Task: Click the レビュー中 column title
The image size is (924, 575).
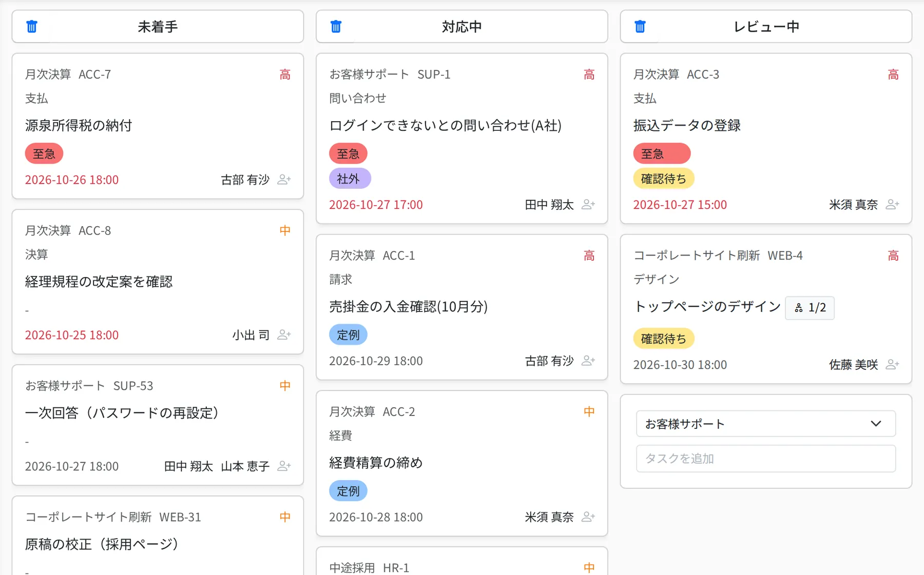Action: 766,27
